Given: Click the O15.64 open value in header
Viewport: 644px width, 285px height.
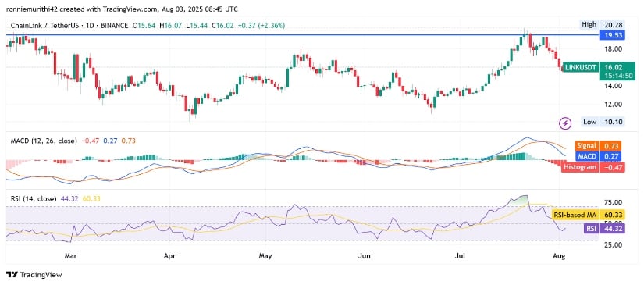Looking at the screenshot, I should tap(144, 26).
